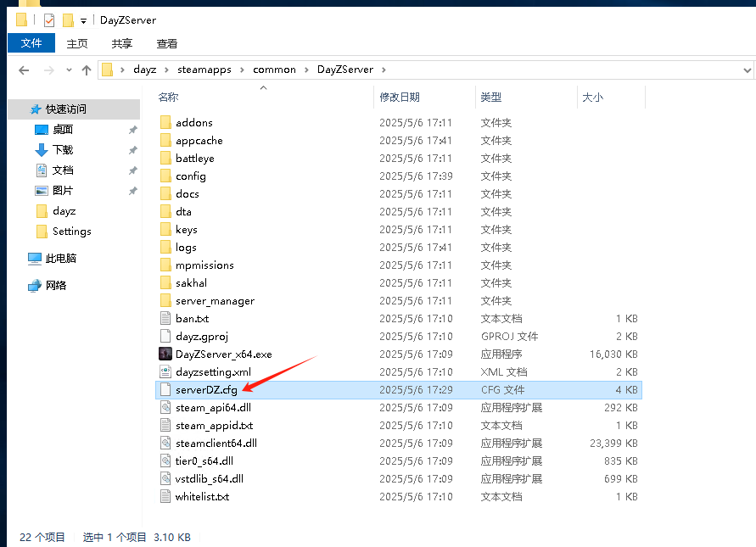The image size is (756, 547).
Task: Navigate to dayz in address breadcrumb
Action: (144, 70)
